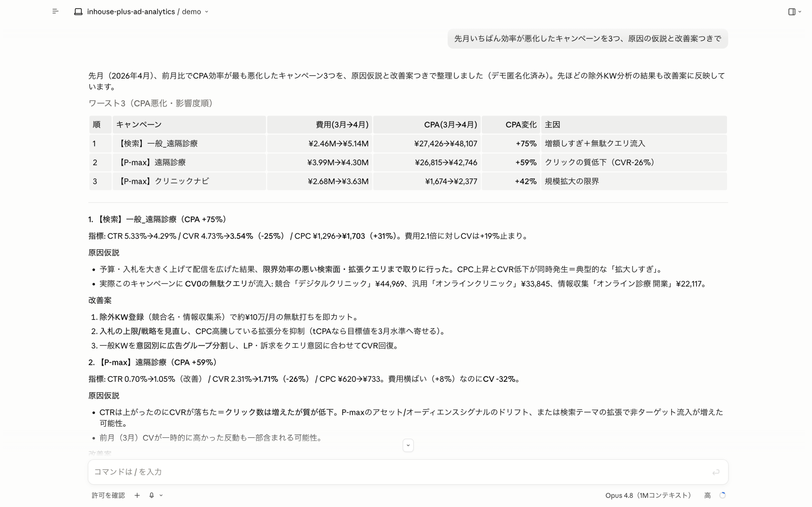812x507 pixels.
Task: Open the Opus 4.8 model selector
Action: [648, 495]
